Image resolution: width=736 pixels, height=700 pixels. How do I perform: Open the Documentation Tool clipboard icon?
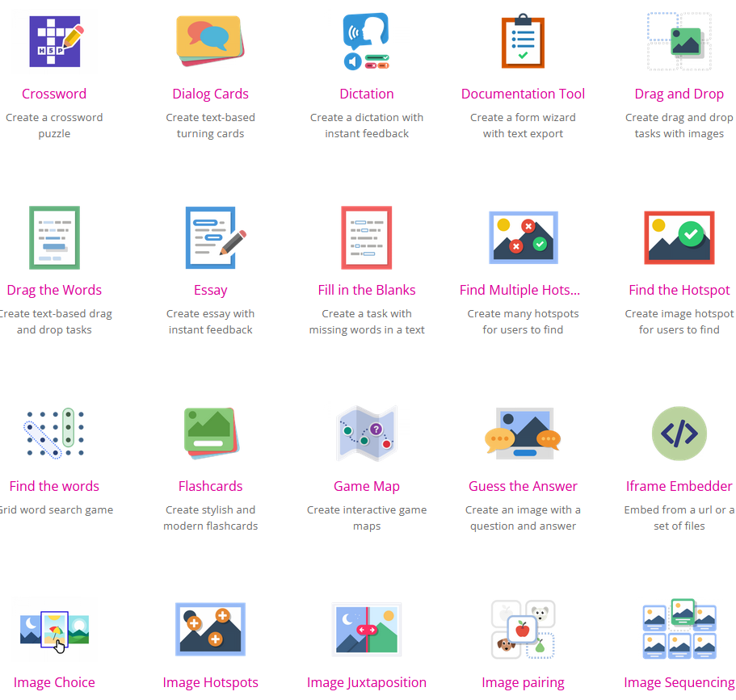point(523,41)
